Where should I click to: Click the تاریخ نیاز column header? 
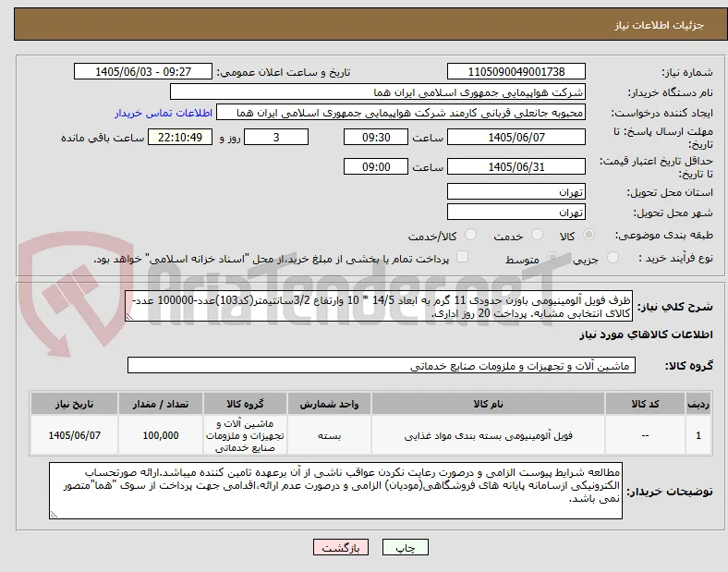[x=74, y=404]
